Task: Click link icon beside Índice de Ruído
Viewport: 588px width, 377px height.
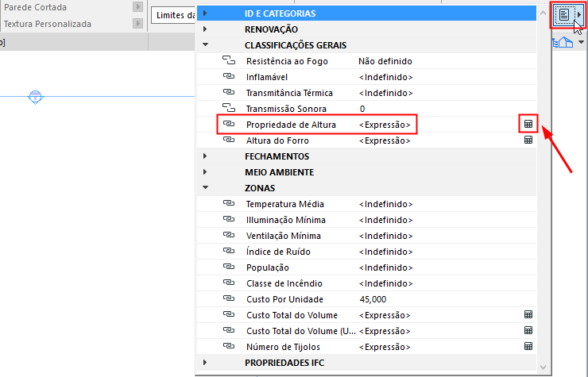Action: tap(229, 251)
